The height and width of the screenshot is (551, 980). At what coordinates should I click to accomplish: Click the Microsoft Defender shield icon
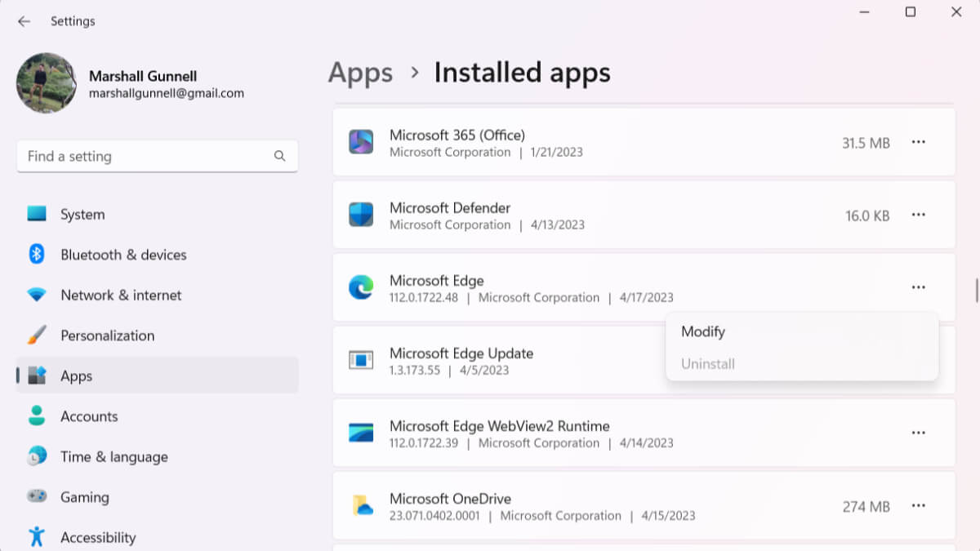pyautogui.click(x=361, y=216)
